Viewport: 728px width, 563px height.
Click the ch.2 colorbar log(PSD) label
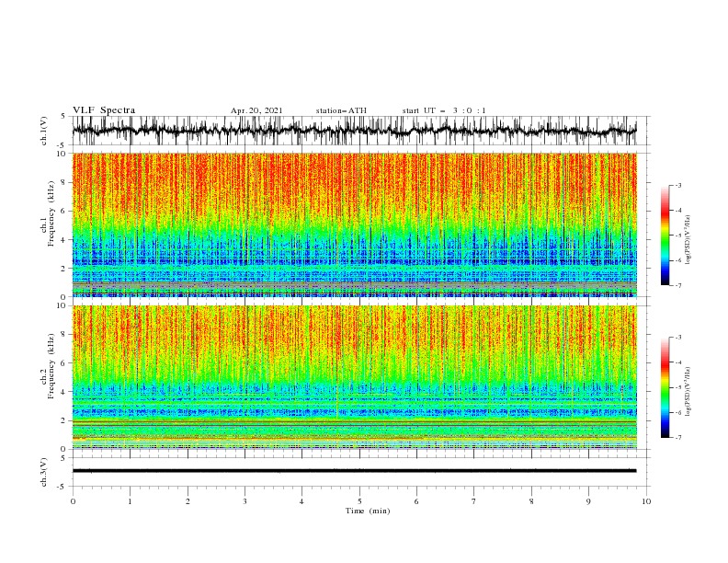coord(688,391)
